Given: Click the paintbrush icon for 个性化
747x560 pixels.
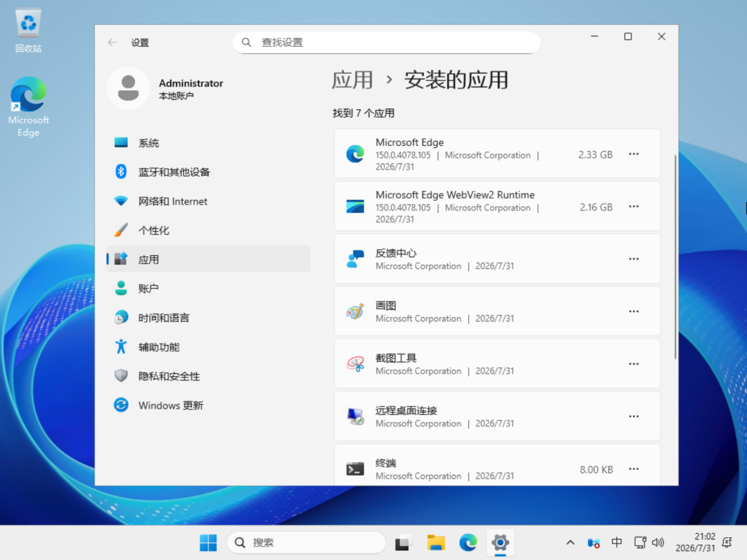Looking at the screenshot, I should (x=121, y=230).
